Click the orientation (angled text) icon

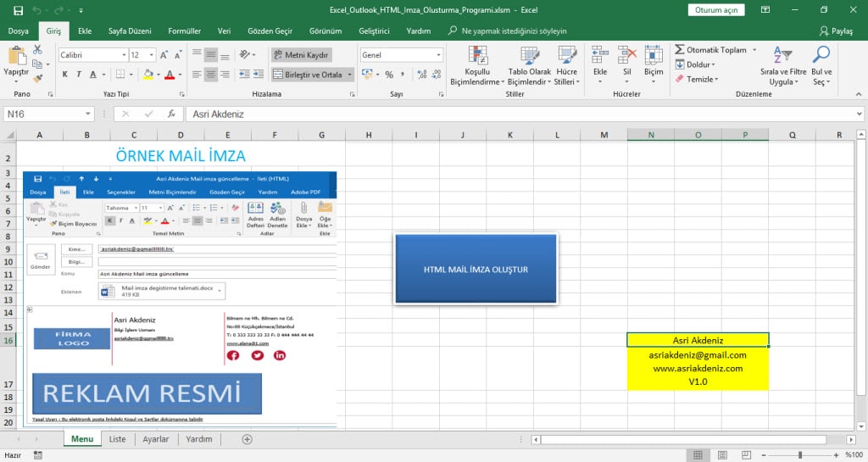click(x=245, y=54)
